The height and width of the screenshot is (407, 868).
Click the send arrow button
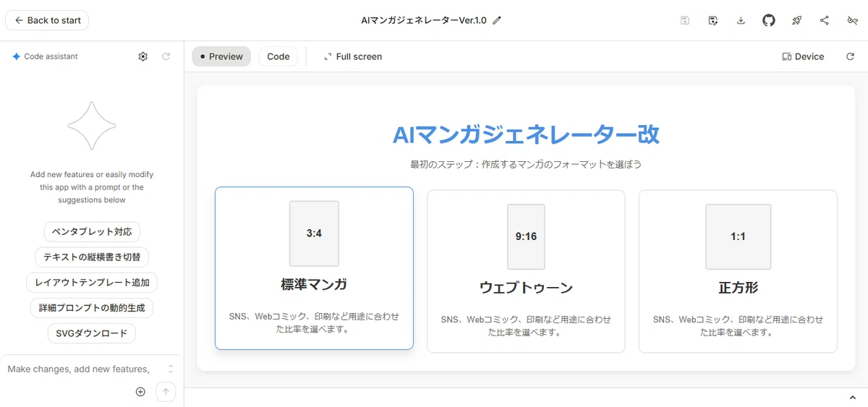pos(166,392)
